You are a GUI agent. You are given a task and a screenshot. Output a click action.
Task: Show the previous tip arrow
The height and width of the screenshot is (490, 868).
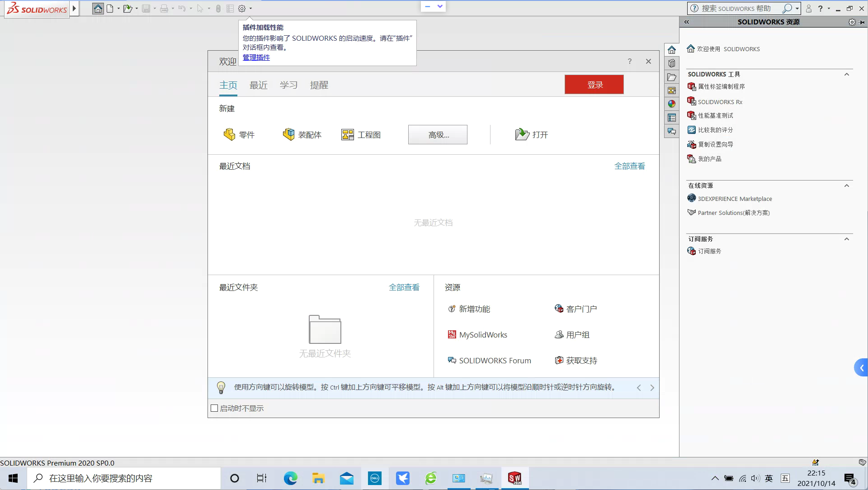tap(639, 388)
